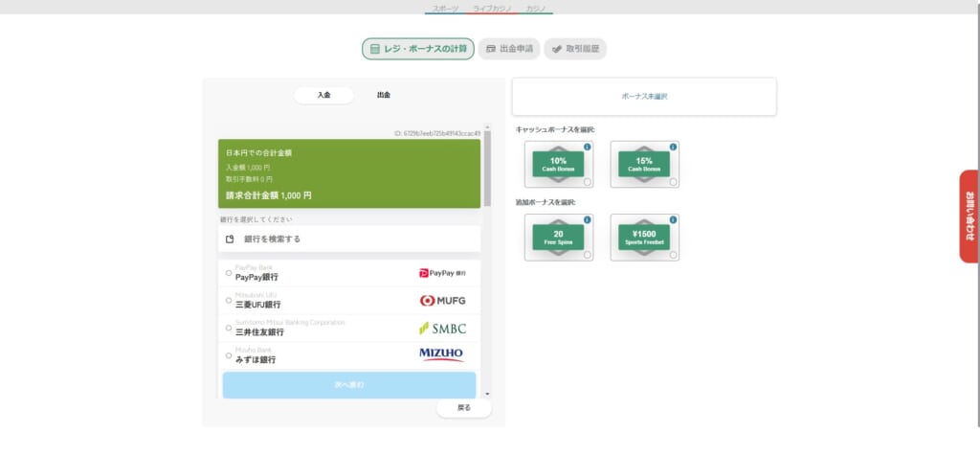The image size is (980, 456).
Task: Choose the 10% Cash Bonus radio option
Action: point(587,182)
